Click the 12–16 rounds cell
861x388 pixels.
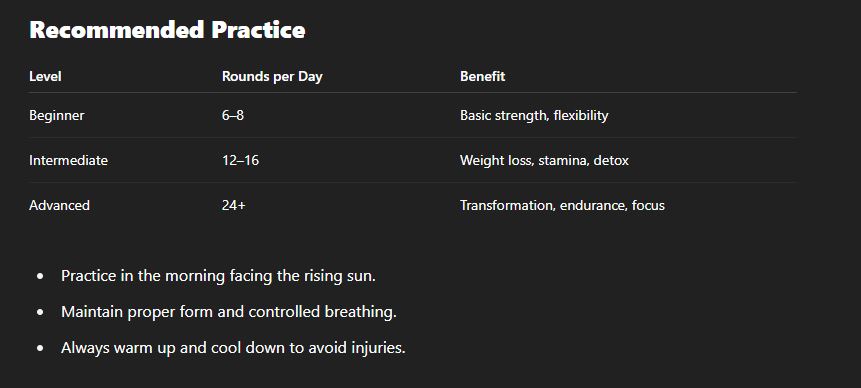(240, 160)
